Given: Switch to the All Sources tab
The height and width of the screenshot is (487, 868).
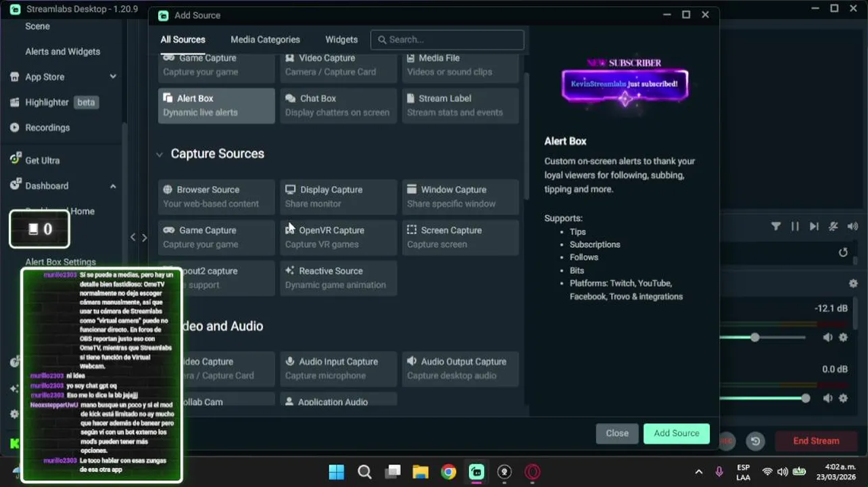Looking at the screenshot, I should pyautogui.click(x=183, y=39).
